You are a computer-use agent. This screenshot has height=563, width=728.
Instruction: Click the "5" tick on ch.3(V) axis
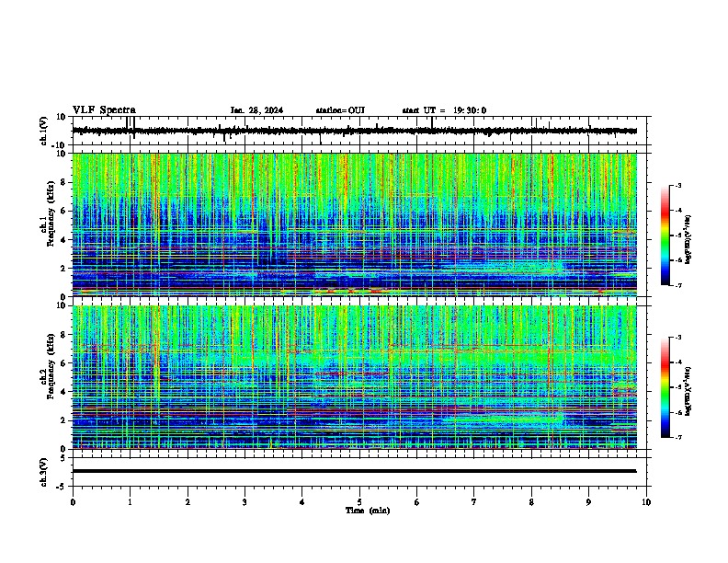click(x=63, y=458)
